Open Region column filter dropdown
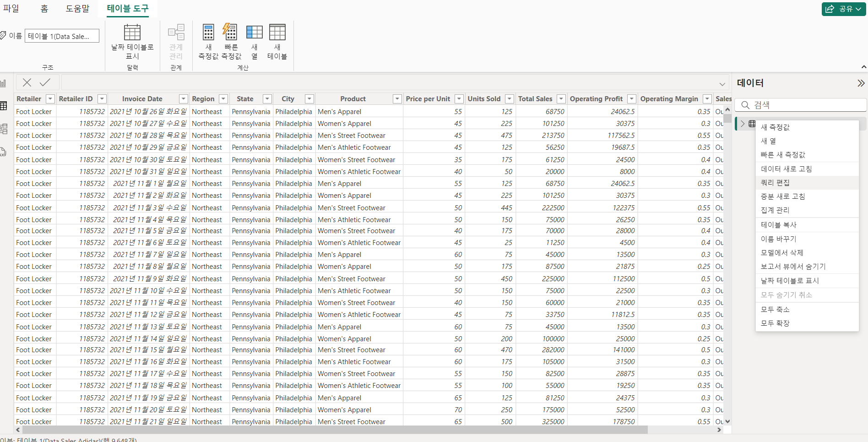868x442 pixels. [x=223, y=99]
